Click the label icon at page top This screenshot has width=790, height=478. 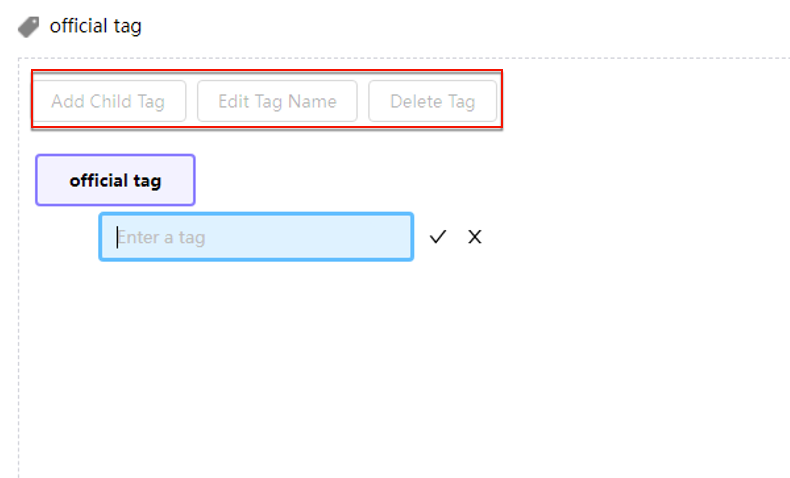(x=28, y=27)
